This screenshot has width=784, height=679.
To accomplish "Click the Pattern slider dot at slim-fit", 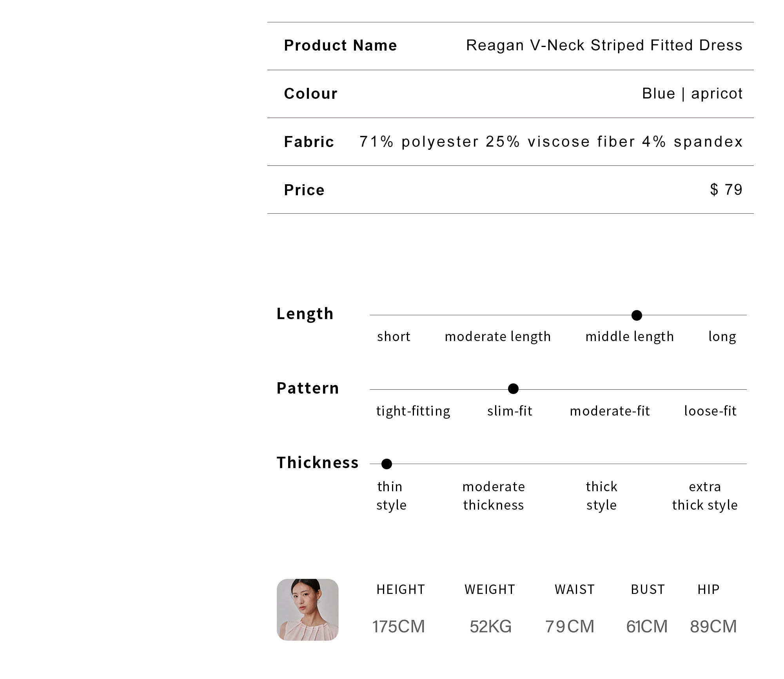I will [x=513, y=389].
